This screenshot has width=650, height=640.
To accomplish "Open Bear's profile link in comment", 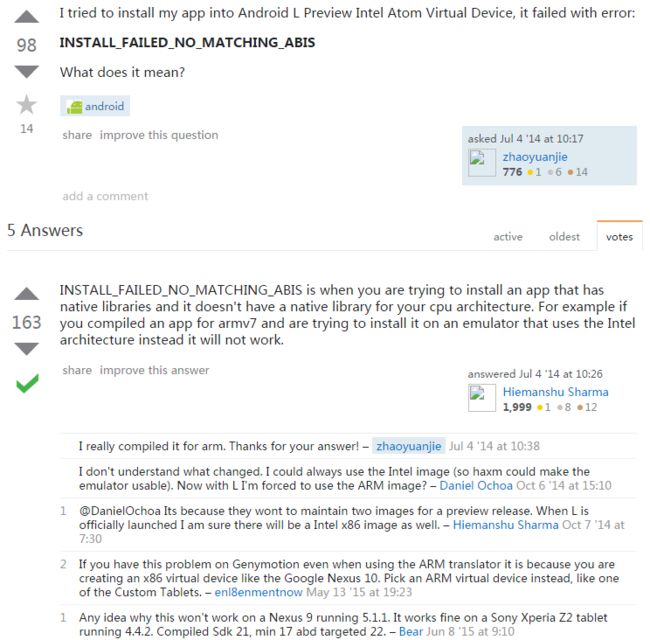I will pos(411,632).
